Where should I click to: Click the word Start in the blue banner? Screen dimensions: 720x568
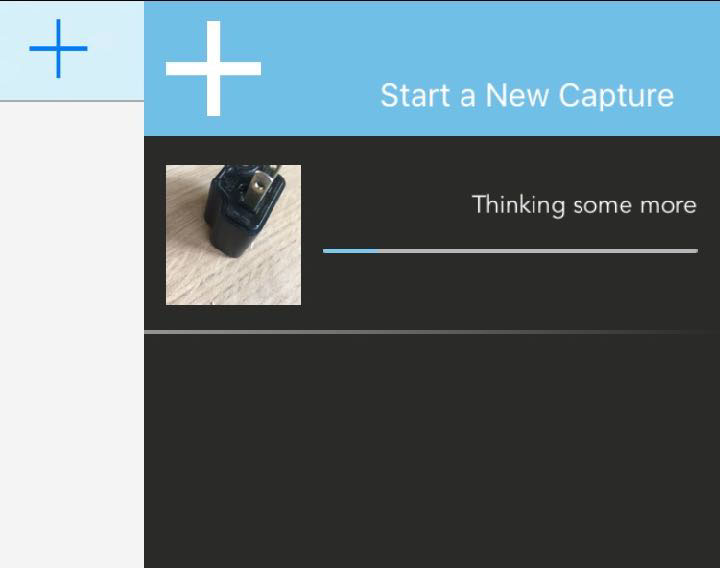tap(416, 96)
